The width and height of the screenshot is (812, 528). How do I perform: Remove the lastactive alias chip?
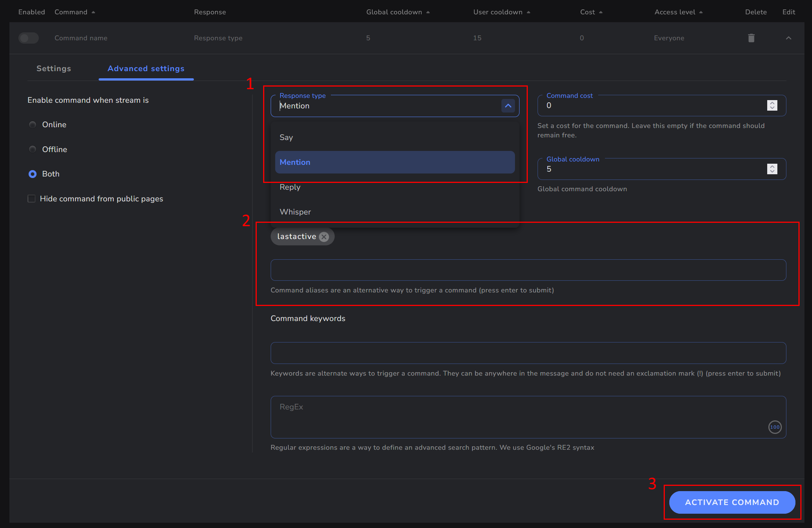(x=324, y=237)
